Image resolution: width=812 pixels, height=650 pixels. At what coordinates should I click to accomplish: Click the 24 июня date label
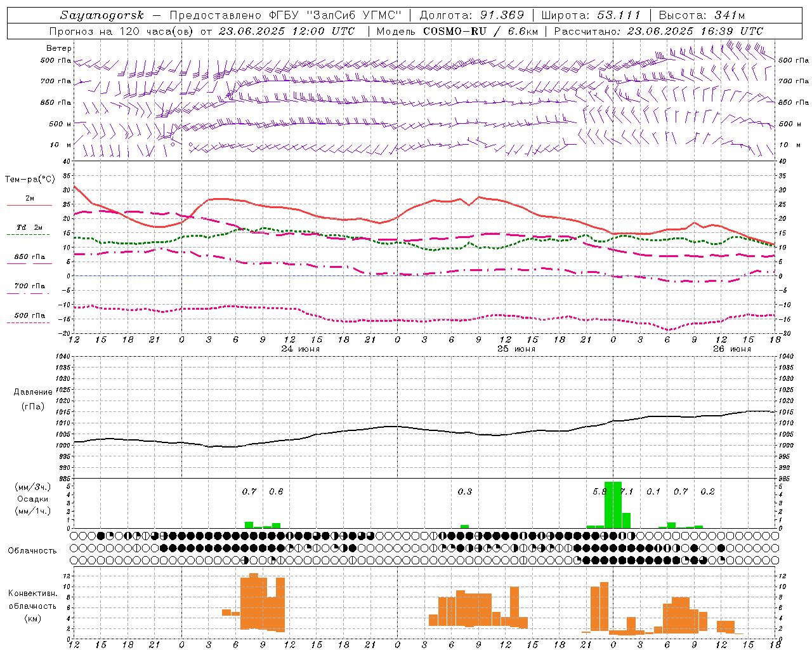301,349
